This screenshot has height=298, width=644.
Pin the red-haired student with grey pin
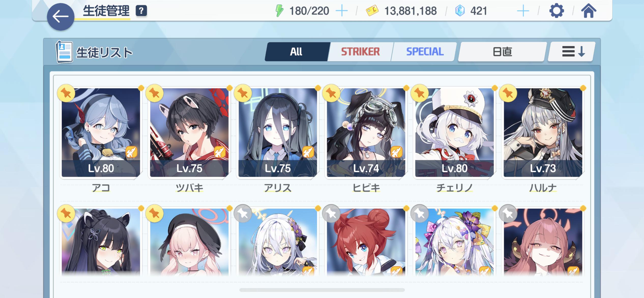tap(331, 214)
